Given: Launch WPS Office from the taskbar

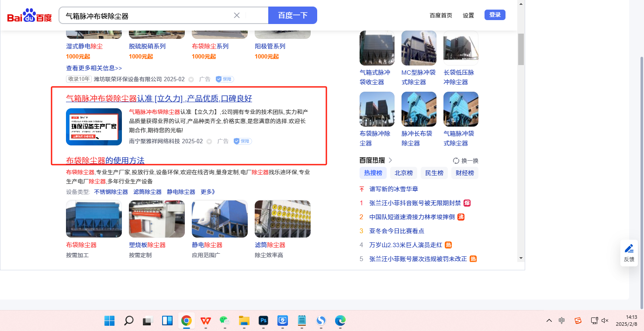Looking at the screenshot, I should click(x=205, y=321).
